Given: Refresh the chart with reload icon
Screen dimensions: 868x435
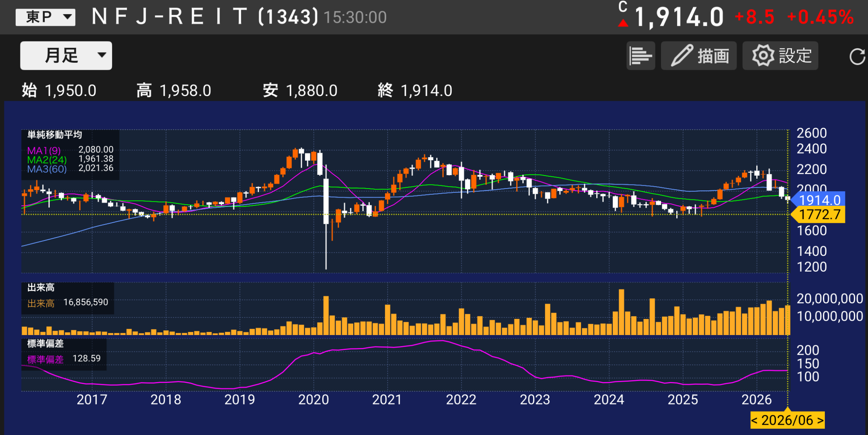Looking at the screenshot, I should click(x=857, y=56).
